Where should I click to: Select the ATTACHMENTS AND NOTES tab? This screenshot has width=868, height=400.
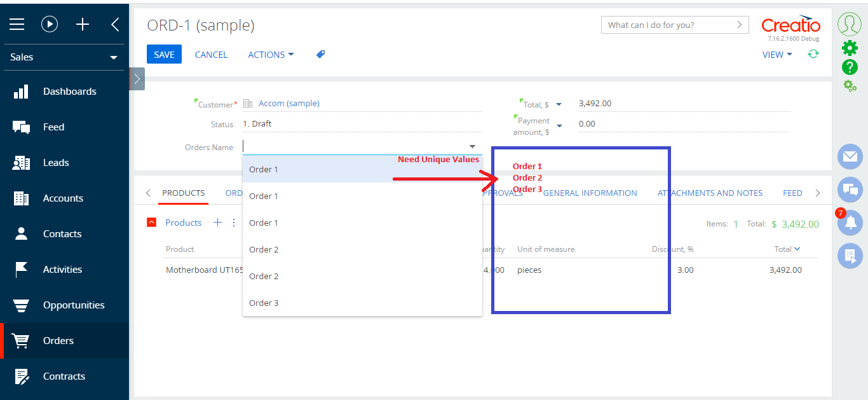coord(710,193)
